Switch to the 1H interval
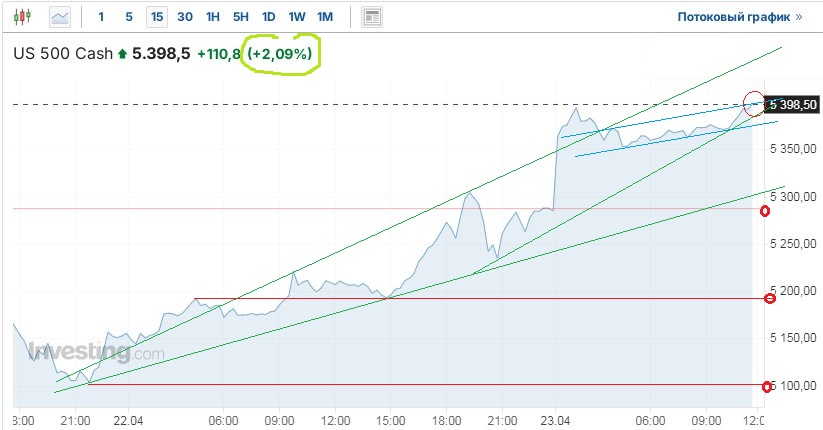 pyautogui.click(x=213, y=17)
